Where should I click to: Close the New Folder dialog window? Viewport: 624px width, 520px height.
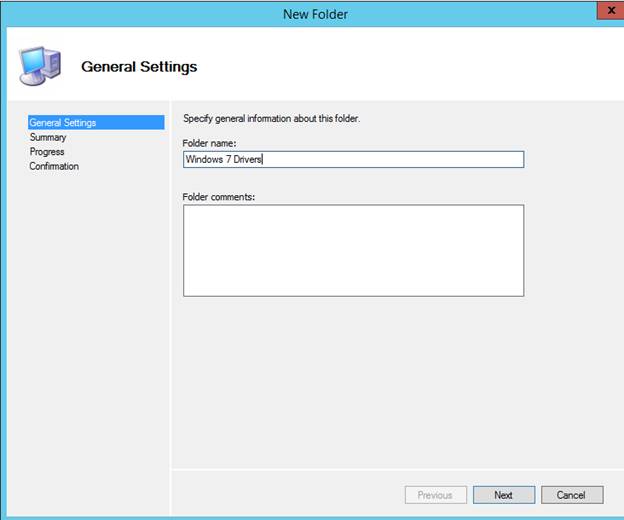609,12
